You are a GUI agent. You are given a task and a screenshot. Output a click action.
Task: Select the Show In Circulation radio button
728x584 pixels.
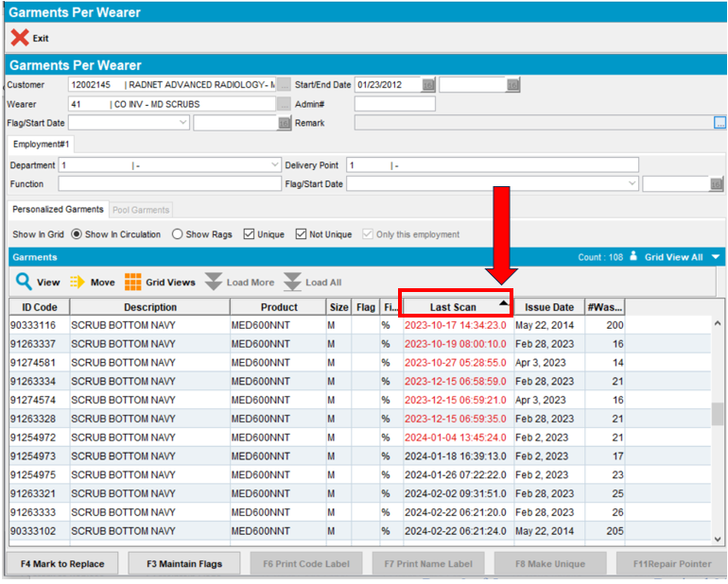pyautogui.click(x=78, y=234)
